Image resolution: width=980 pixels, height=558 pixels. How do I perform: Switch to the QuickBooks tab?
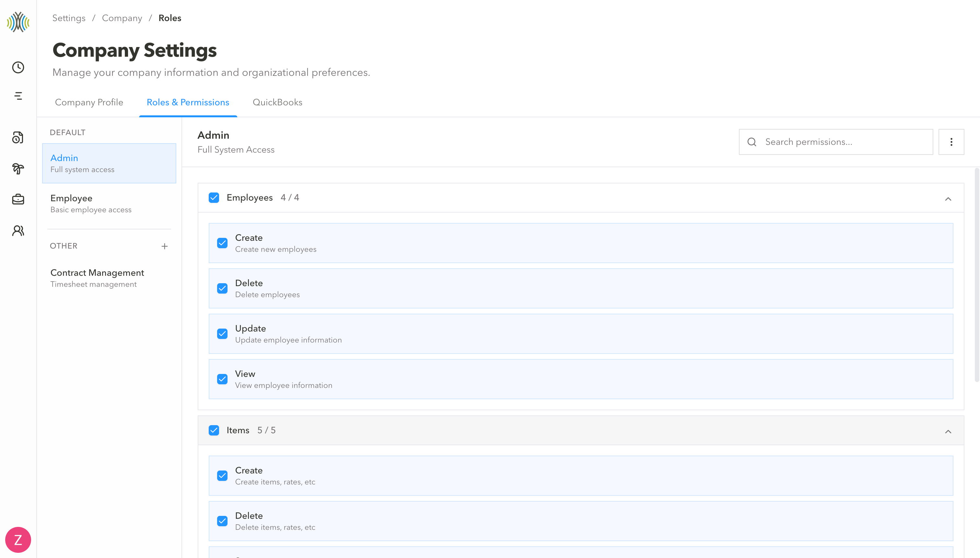pos(277,102)
